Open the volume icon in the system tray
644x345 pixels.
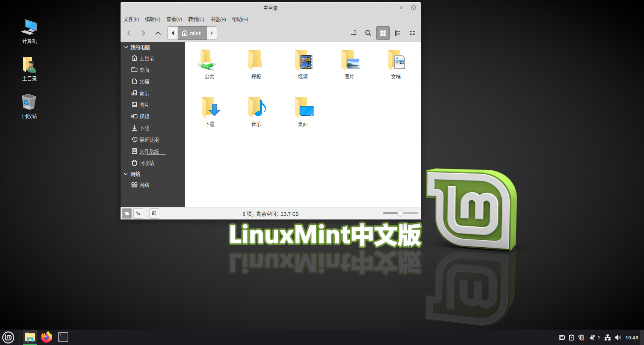click(618, 337)
